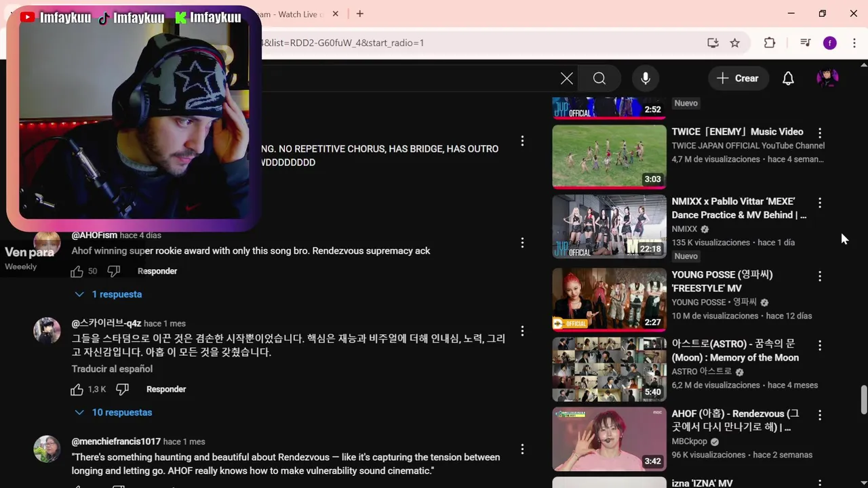Open more options for AHOF Rendezvous video
The image size is (868, 488).
point(820,415)
